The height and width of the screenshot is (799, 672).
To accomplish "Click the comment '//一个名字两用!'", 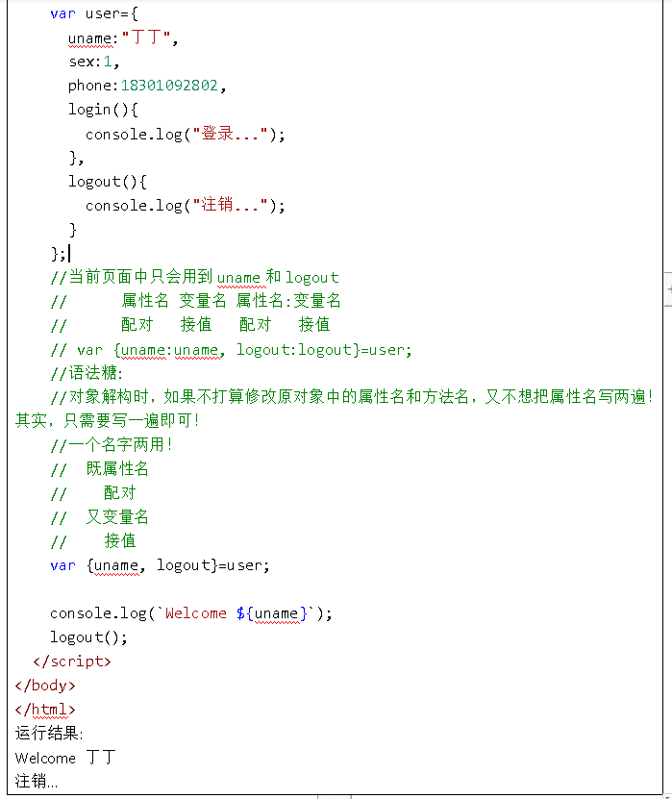I will tap(112, 445).
